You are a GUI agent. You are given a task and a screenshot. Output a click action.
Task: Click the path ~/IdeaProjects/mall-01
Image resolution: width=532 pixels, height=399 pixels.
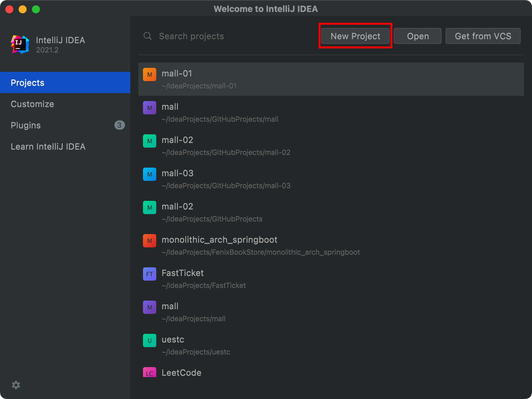click(199, 86)
